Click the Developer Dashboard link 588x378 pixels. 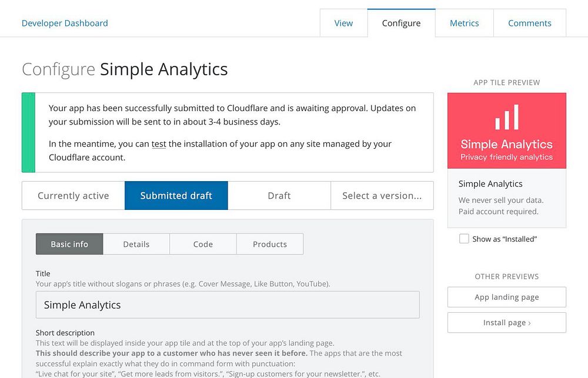pos(65,24)
